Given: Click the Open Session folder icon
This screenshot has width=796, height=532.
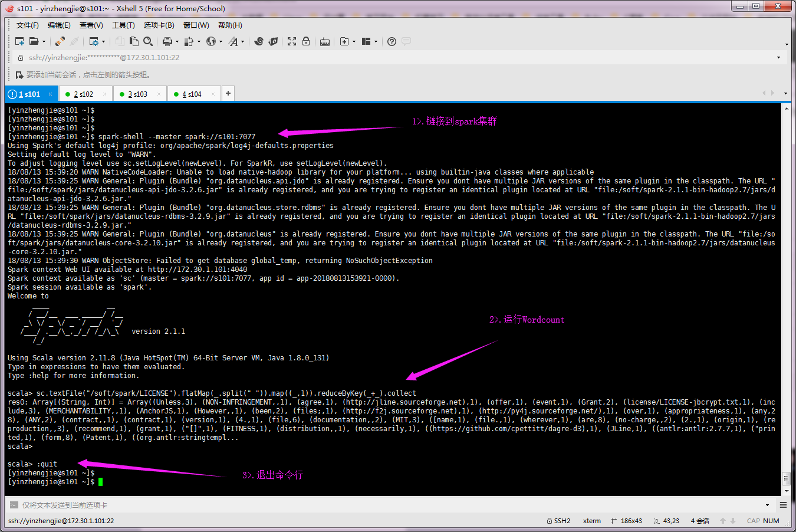Looking at the screenshot, I should click(34, 41).
